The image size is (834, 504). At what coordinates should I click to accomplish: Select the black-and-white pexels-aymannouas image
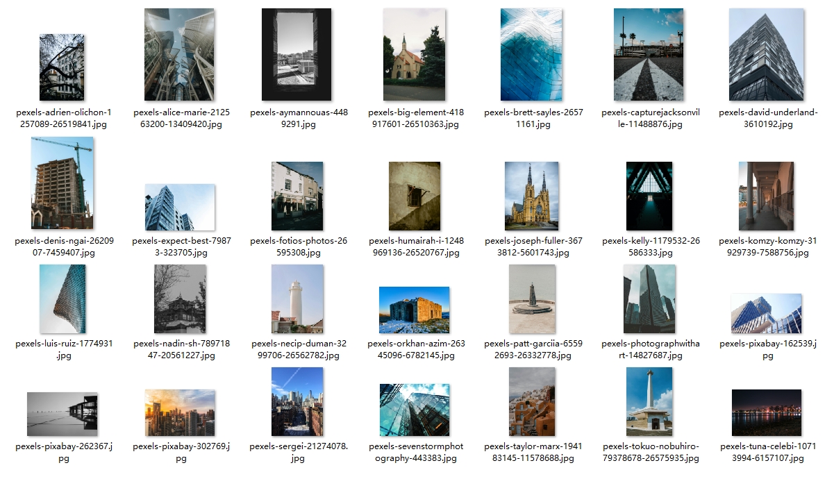pyautogui.click(x=297, y=55)
